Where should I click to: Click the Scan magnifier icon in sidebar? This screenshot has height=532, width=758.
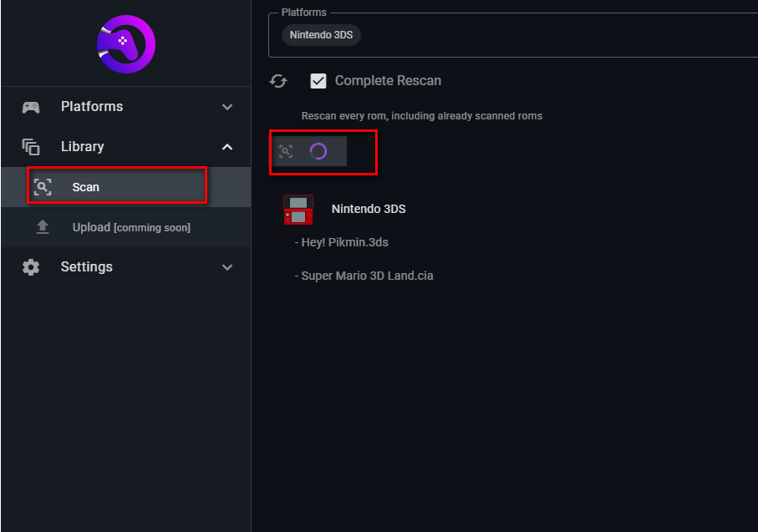[x=43, y=187]
